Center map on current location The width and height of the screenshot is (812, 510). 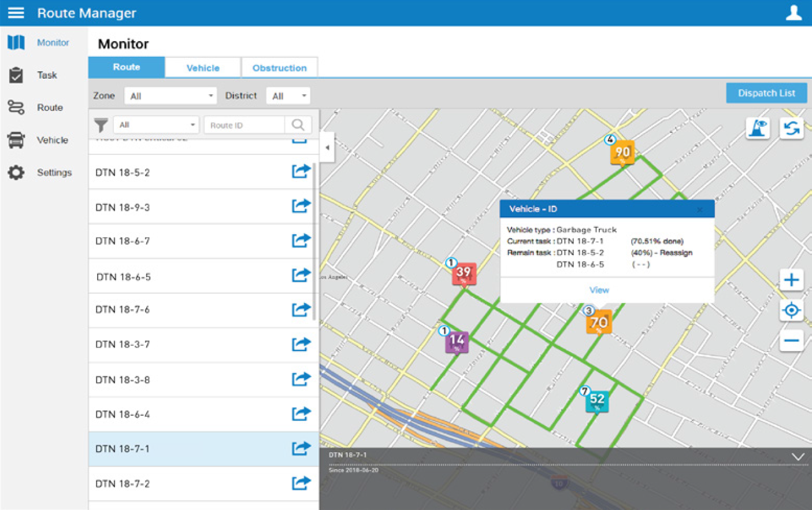pos(791,311)
